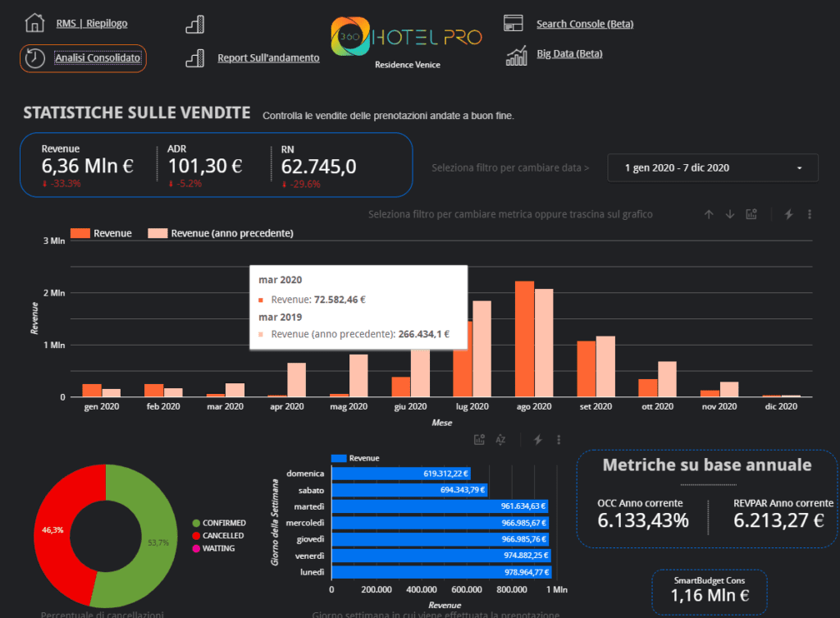The height and width of the screenshot is (618, 840).
Task: Click the drill down arrow on revenue chart
Action: [729, 214]
